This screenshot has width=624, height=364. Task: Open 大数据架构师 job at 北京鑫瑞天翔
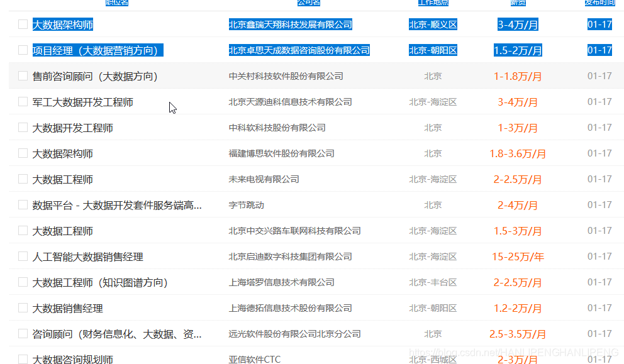pos(62,25)
